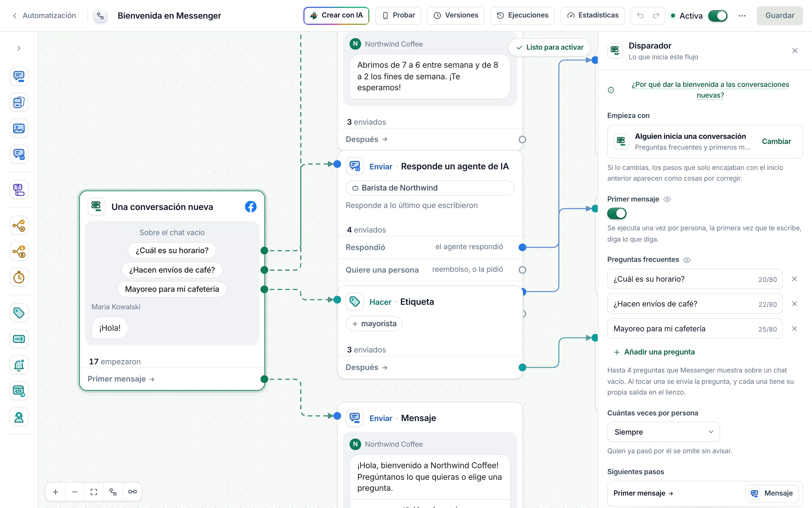Screen dimensions: 812x508
Task: Open the Ejecuciones tab
Action: tap(522, 16)
